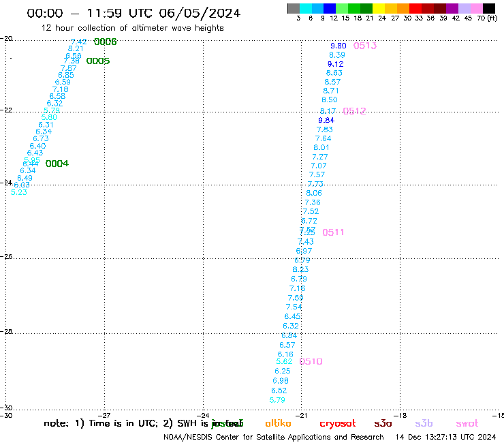Click the wave height reading 8.50
Image resolution: width=504 pixels, height=443 pixels.
[x=330, y=100]
